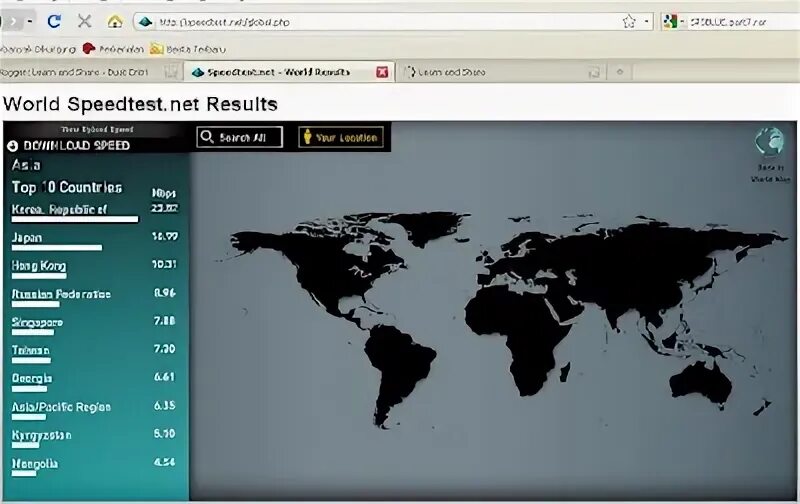This screenshot has width=800, height=504.
Task: Go to the browser home page icon
Action: [x=115, y=21]
